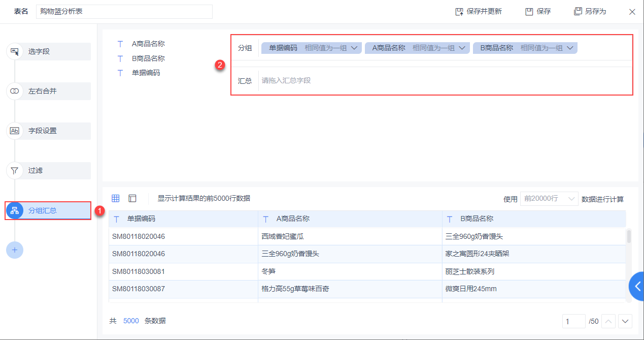644x340 pixels.
Task: Click text type icon beside 单据编码 field
Action: [x=120, y=73]
